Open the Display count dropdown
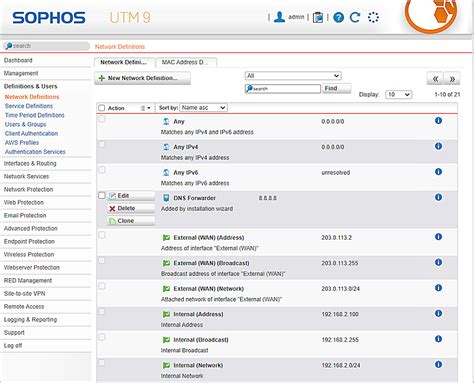Image resolution: width=474 pixels, height=383 pixels. [399, 94]
